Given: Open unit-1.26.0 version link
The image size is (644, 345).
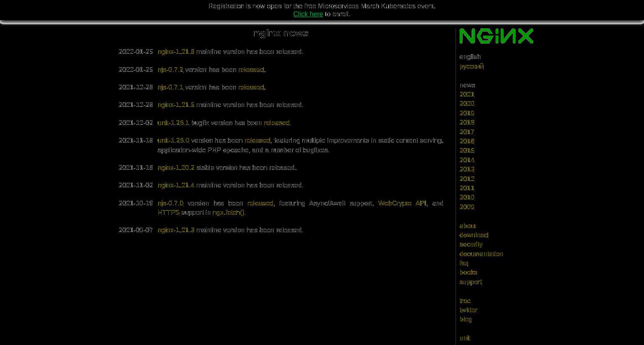Looking at the screenshot, I should (173, 140).
